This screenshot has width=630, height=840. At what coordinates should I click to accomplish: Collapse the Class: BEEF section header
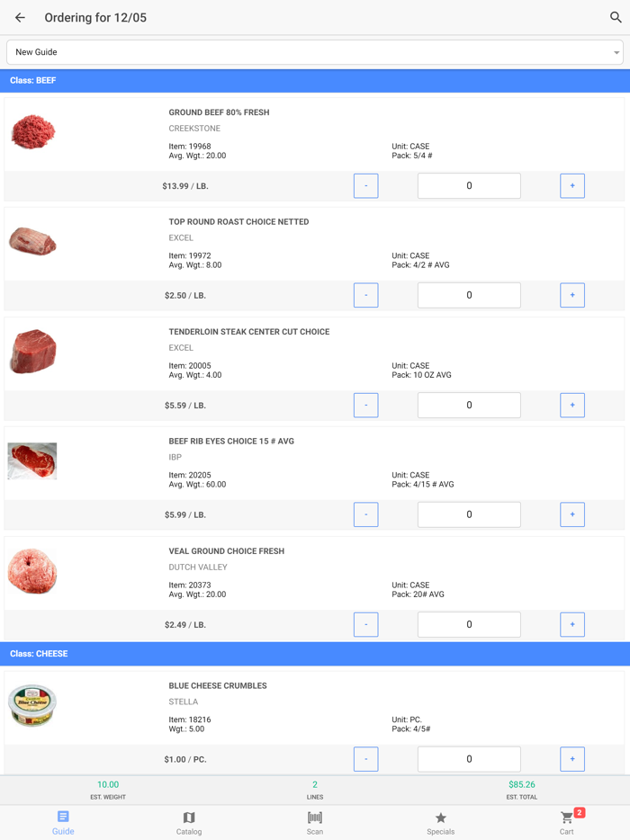coord(315,80)
